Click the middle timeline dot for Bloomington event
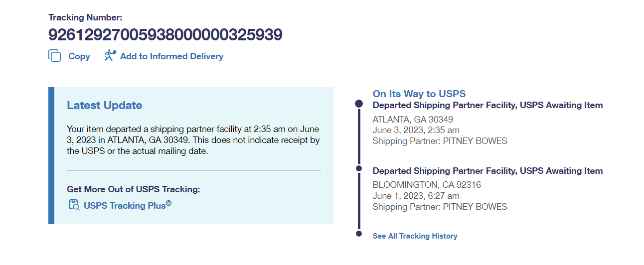 (x=358, y=169)
